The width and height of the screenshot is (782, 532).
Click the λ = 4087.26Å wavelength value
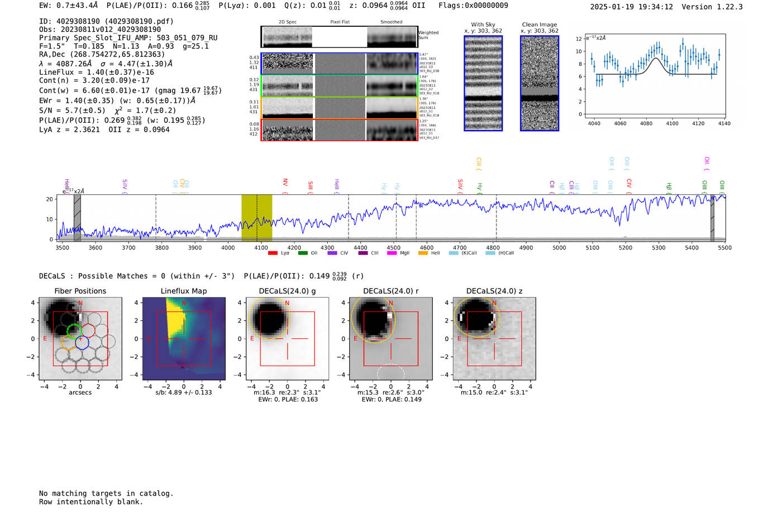65,64
